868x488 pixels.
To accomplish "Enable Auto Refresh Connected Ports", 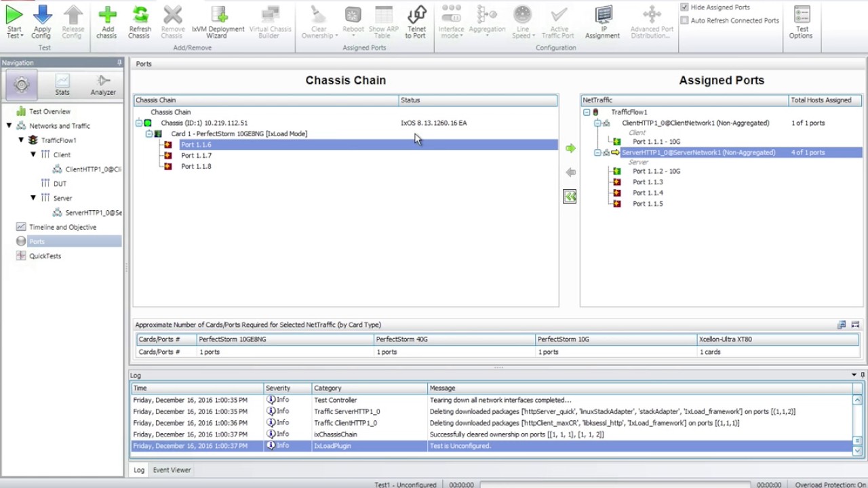I will tap(684, 21).
